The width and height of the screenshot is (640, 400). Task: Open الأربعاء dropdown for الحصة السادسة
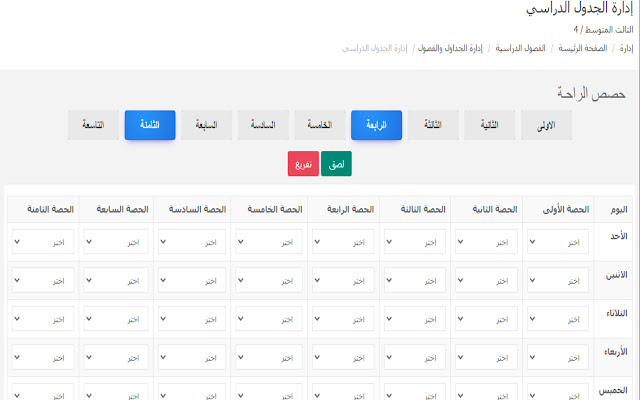[192, 357]
